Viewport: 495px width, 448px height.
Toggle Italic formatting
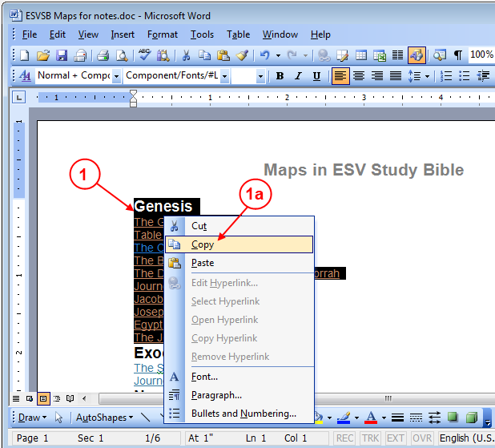(298, 76)
